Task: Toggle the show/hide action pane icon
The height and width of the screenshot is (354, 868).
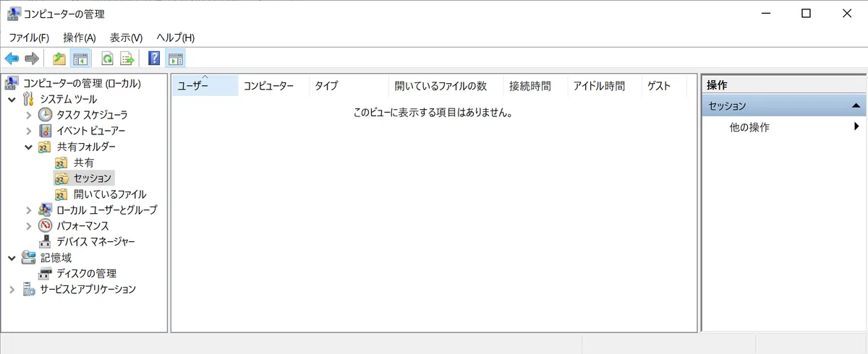Action: [175, 59]
